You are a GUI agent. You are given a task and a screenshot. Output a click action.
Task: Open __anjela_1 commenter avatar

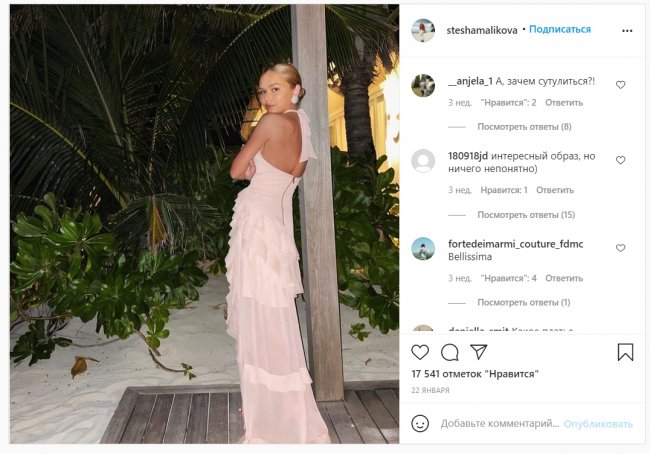423,85
